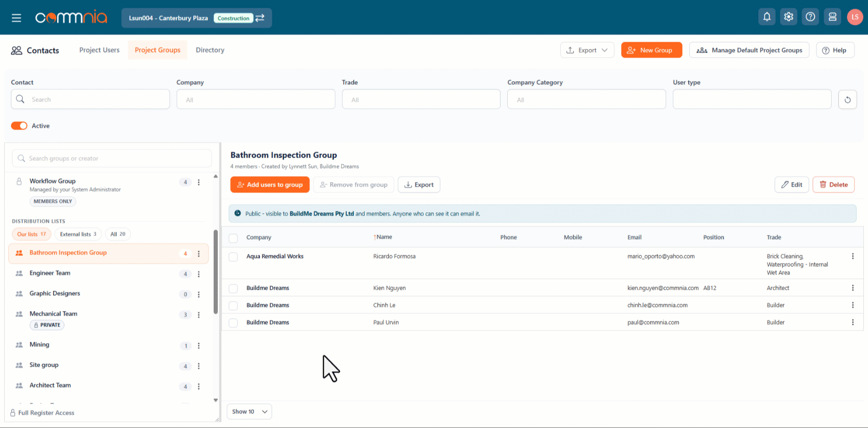Open row actions for Ricardo Formosa

click(x=852, y=256)
